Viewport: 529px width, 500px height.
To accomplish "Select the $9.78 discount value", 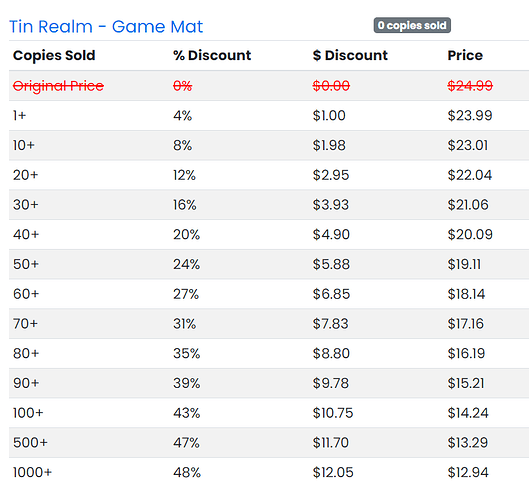I will pos(331,383).
